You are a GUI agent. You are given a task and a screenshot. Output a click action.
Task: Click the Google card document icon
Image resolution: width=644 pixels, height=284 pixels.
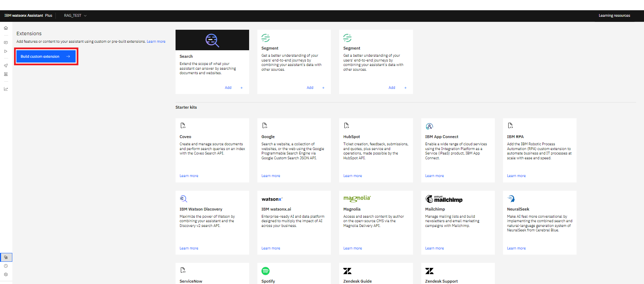[265, 125]
